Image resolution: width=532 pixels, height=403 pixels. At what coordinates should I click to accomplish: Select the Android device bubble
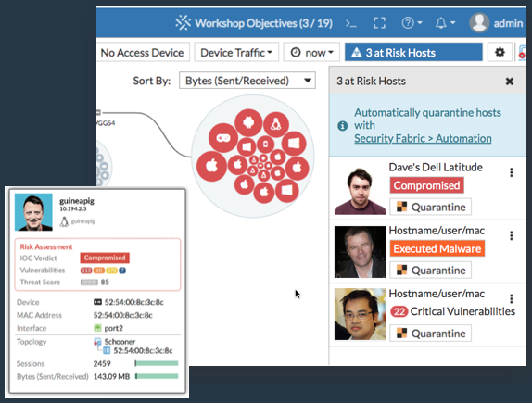tap(248, 122)
